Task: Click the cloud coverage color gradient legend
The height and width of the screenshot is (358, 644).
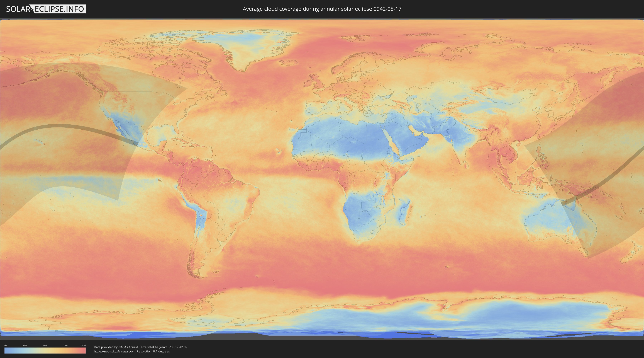Action: (x=45, y=350)
